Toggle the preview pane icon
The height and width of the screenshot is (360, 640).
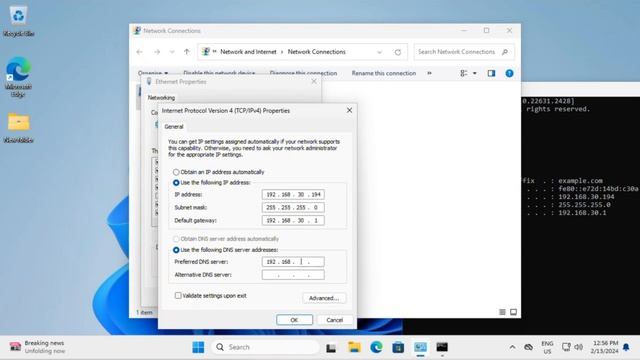click(491, 73)
